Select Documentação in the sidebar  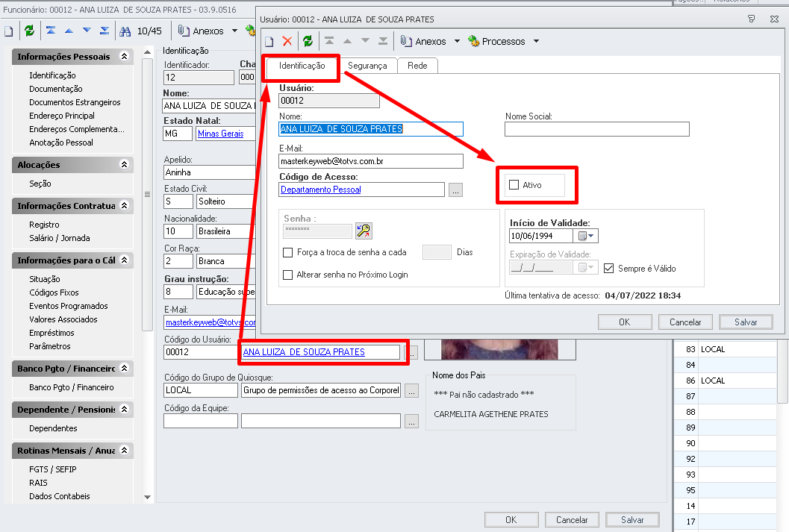point(56,89)
